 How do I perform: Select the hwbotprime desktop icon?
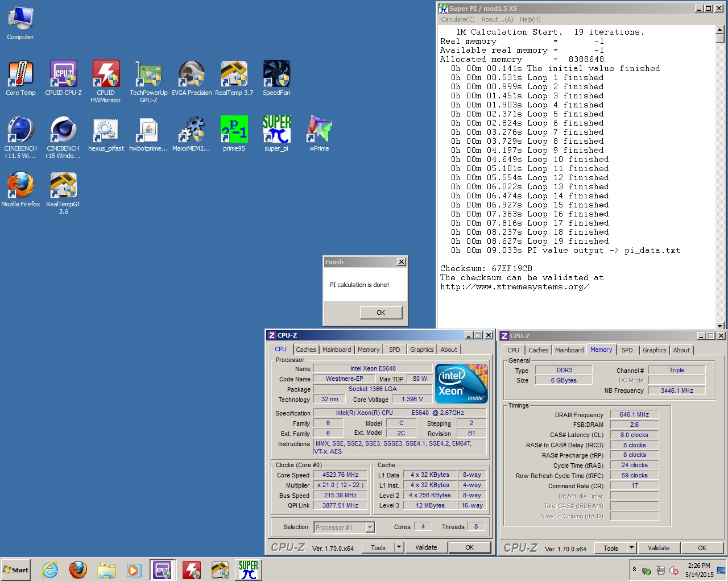148,134
